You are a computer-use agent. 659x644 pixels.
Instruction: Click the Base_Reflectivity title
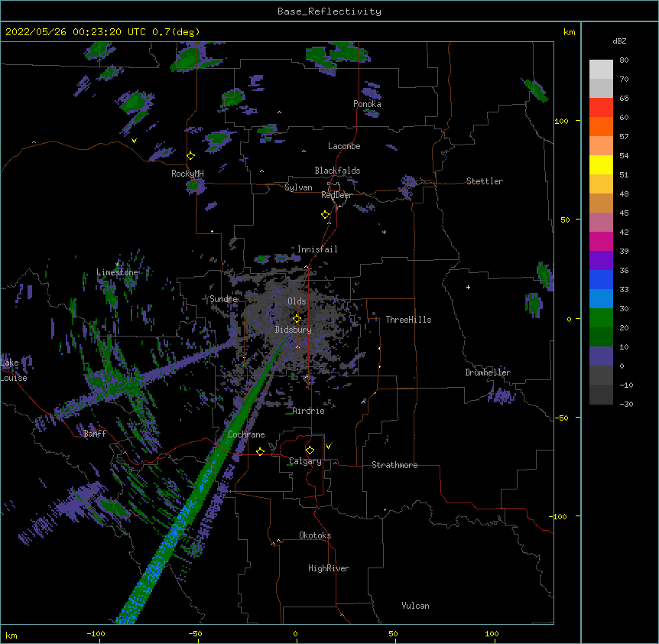(329, 11)
